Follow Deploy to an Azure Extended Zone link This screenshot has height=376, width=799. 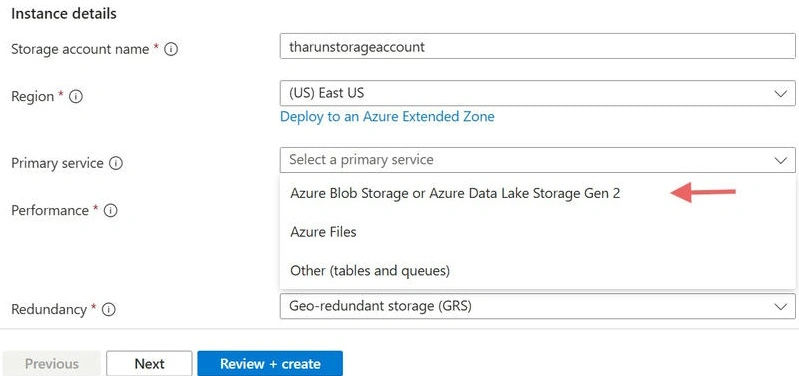387,117
